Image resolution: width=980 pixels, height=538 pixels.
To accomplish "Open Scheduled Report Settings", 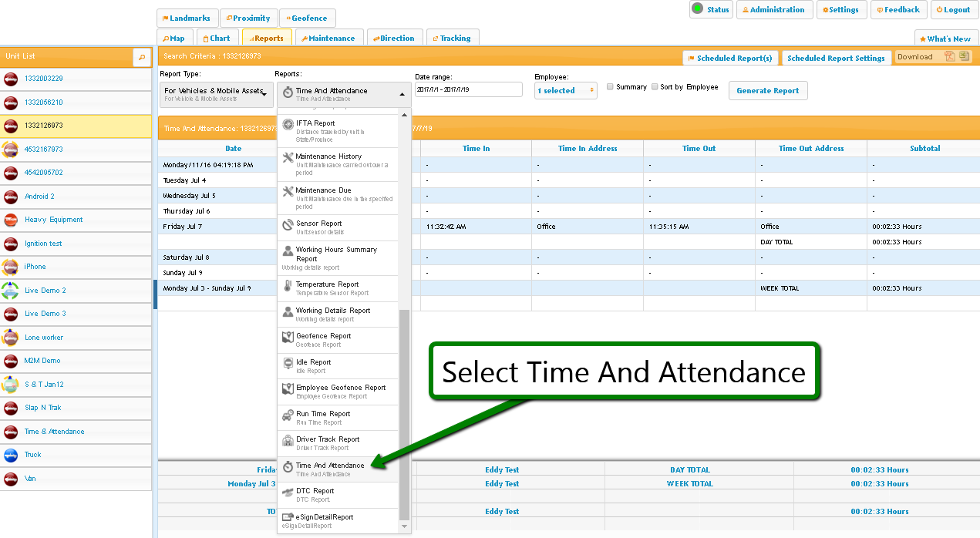I will pos(836,58).
